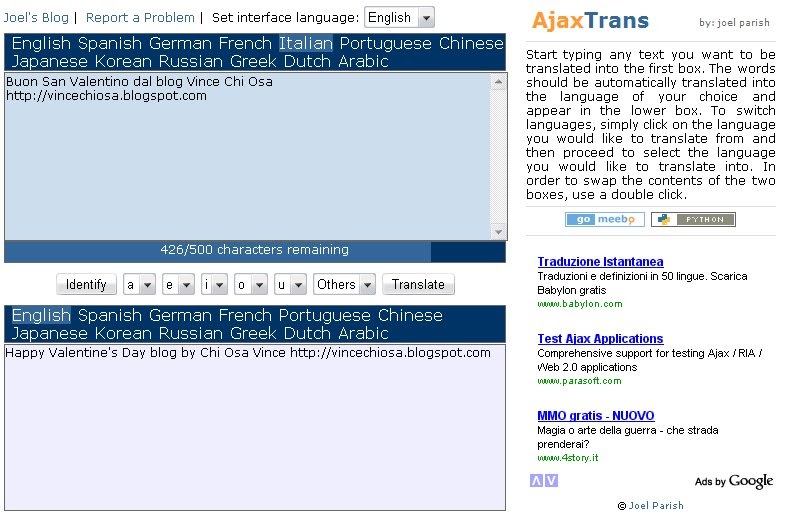Image resolution: width=793 pixels, height=516 pixels.
Task: Select Spanish as target language
Action: tap(110, 316)
